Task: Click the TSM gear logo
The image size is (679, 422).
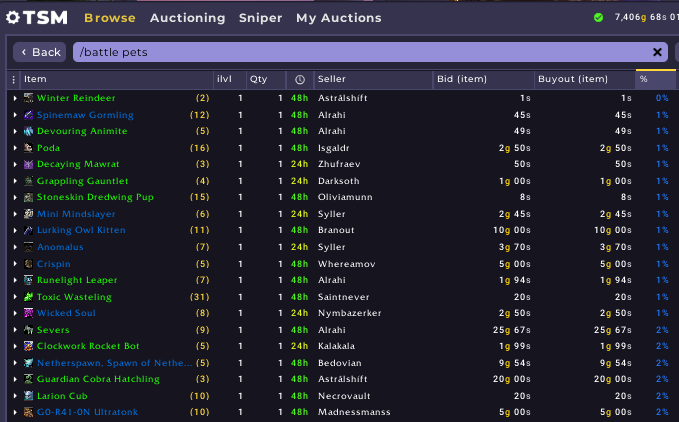Action: tap(15, 18)
